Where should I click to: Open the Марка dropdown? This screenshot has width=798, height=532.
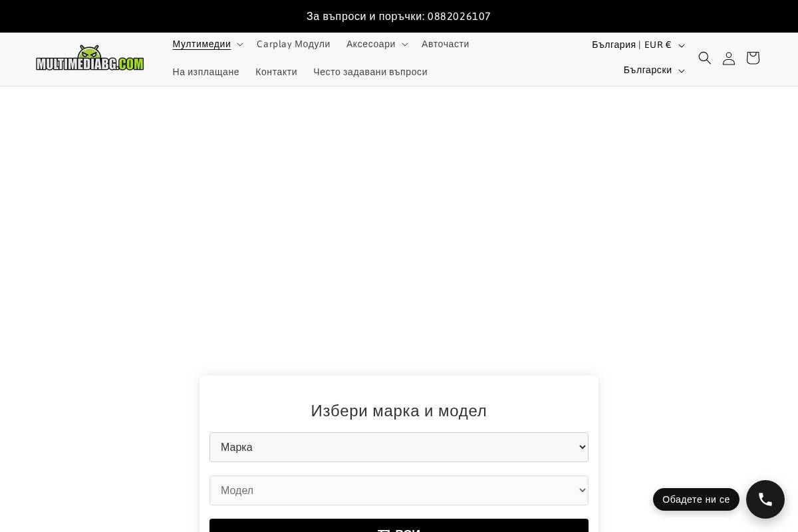[x=399, y=447]
